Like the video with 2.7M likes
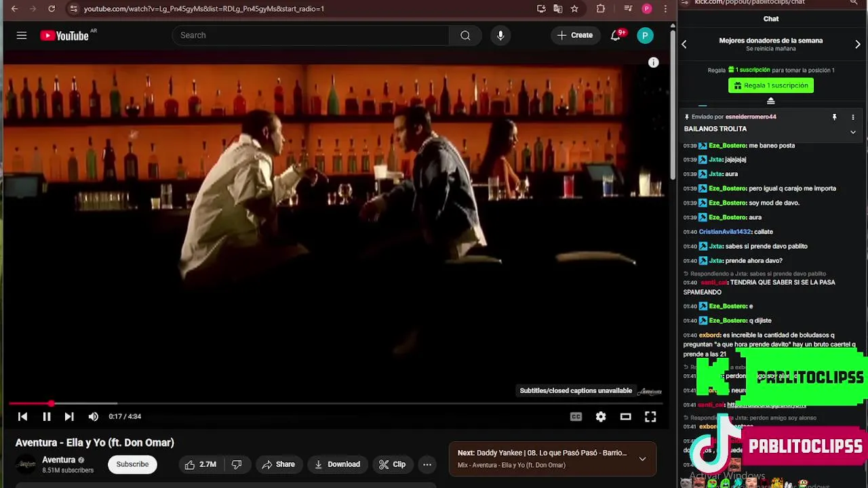Screen dimensions: 868x488 (201, 464)
